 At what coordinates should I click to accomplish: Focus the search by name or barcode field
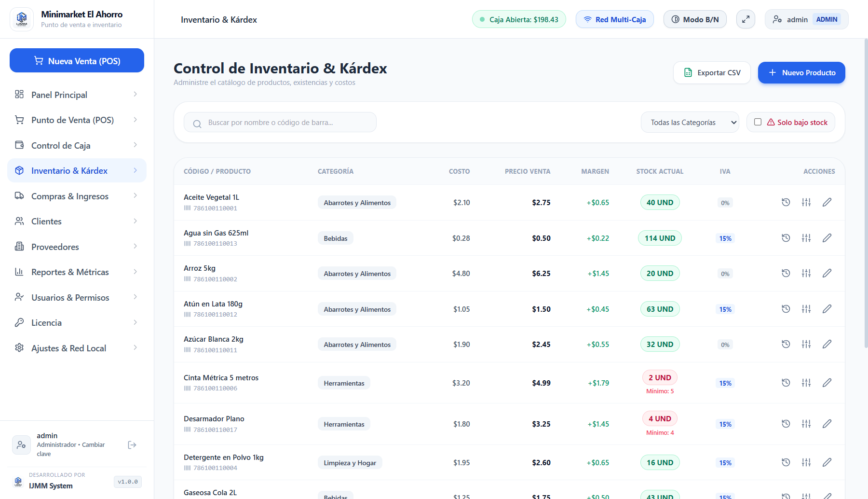280,123
